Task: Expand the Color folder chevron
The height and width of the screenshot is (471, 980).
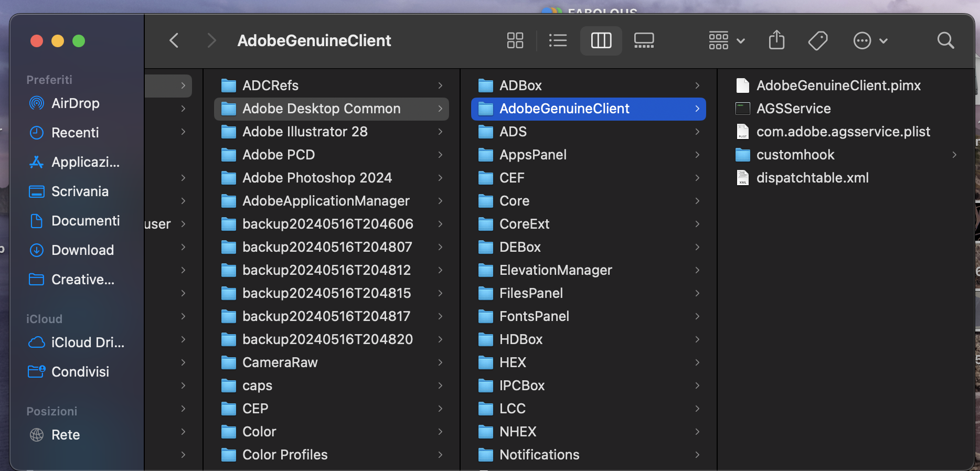Action: tap(440, 432)
